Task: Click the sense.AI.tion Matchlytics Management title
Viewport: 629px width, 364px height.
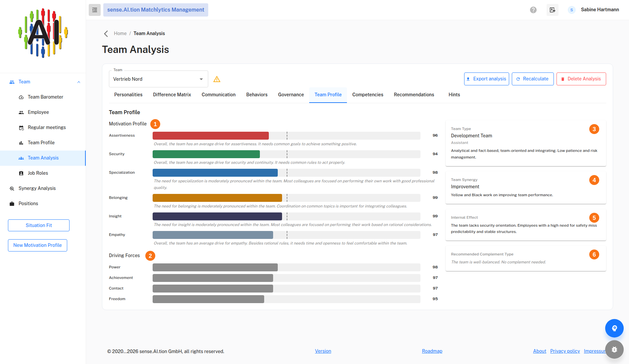Action: click(156, 10)
